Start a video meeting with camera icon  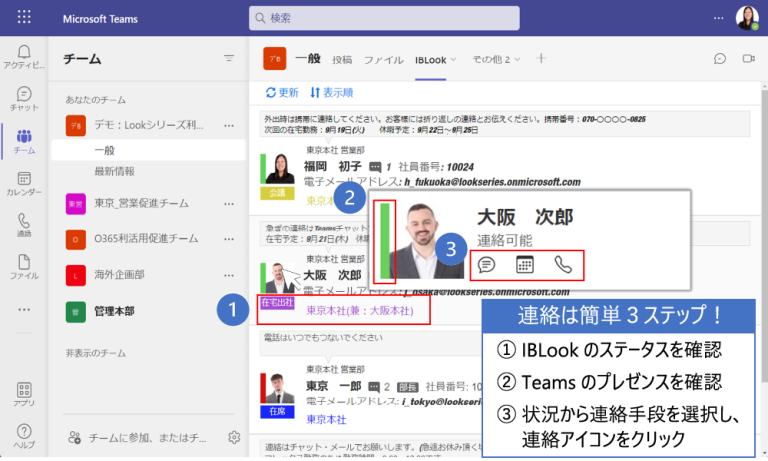(x=747, y=59)
